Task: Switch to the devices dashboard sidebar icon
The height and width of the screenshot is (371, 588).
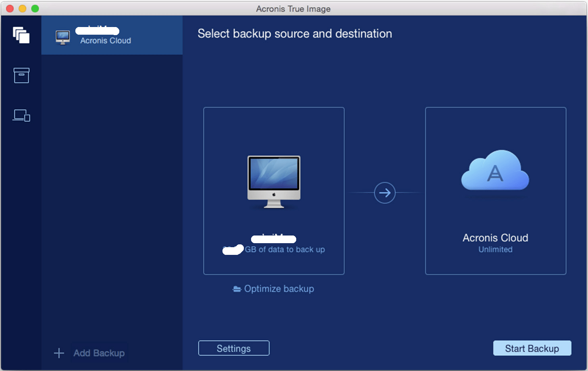Action: pos(21,115)
